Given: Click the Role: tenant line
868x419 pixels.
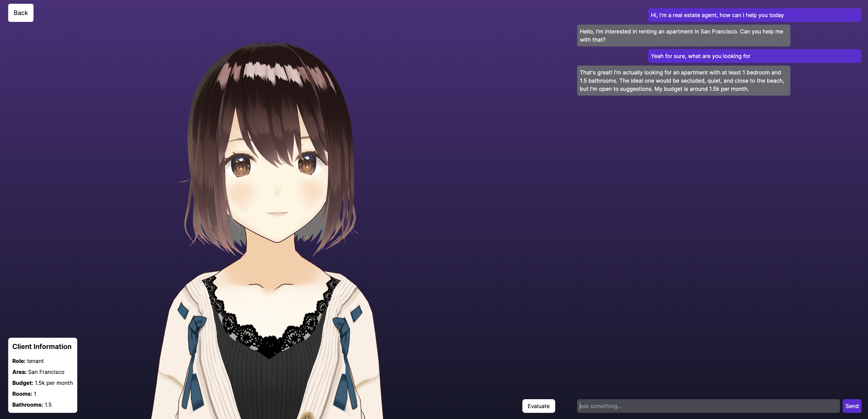Looking at the screenshot, I should tap(28, 361).
